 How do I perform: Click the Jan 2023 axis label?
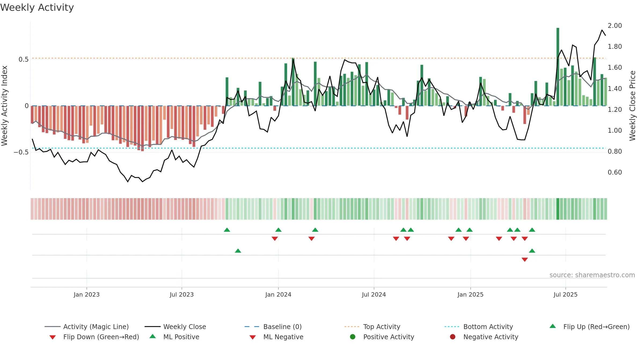[87, 295]
